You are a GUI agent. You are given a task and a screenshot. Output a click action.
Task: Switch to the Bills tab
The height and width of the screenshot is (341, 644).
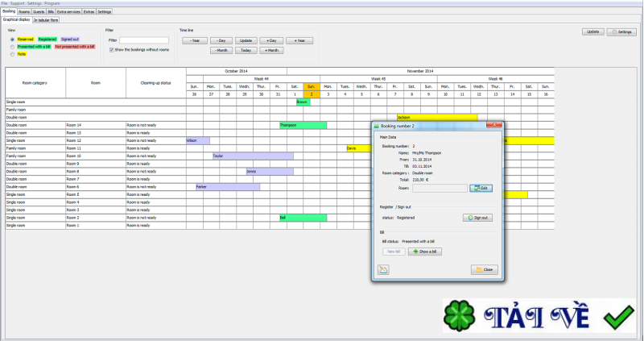(51, 11)
